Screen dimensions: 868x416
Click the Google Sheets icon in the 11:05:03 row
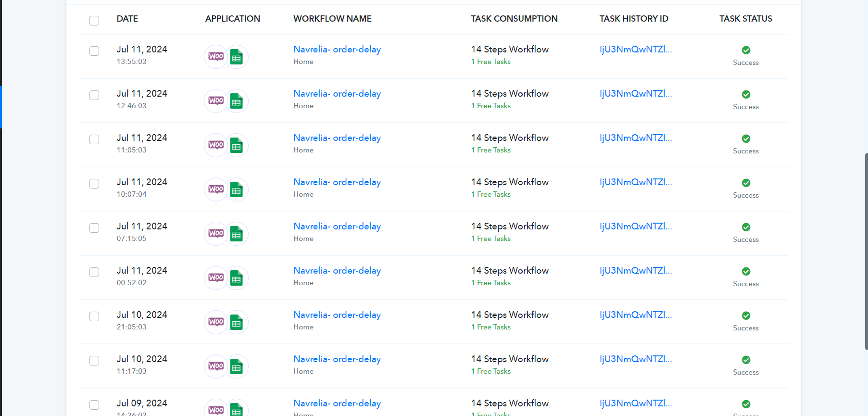(237, 145)
